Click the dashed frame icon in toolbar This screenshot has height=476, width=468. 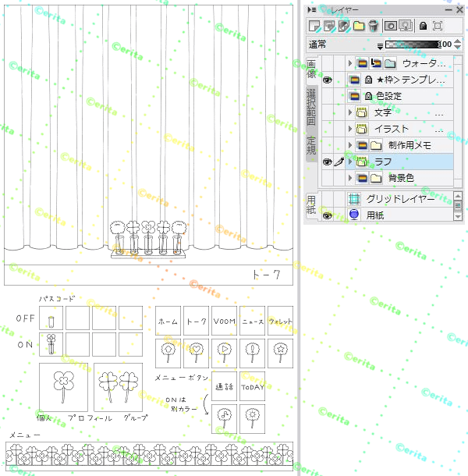tap(438, 26)
